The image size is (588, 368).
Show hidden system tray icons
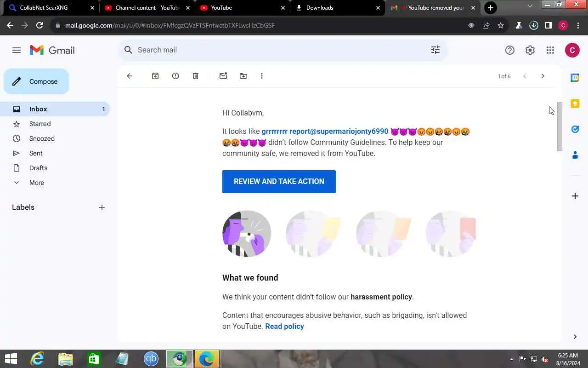pos(512,359)
